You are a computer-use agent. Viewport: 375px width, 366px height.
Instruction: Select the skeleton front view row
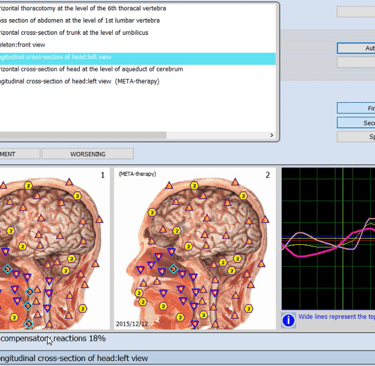(138, 45)
